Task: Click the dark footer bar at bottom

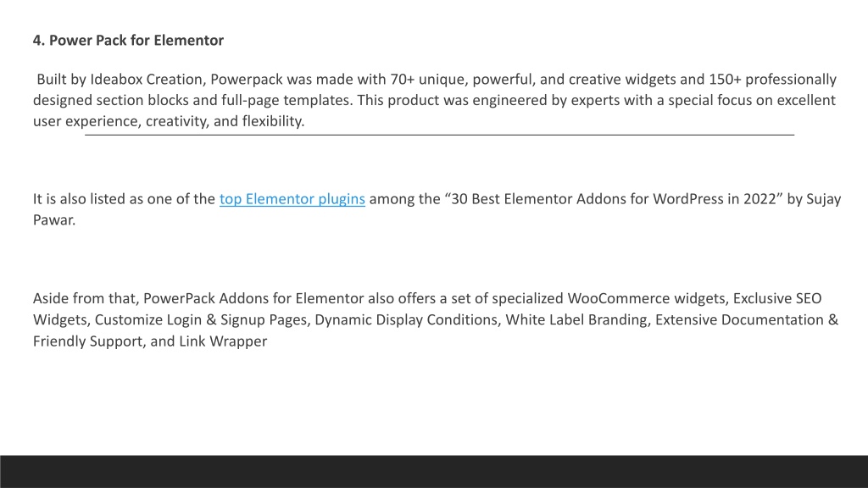Action: [434, 471]
